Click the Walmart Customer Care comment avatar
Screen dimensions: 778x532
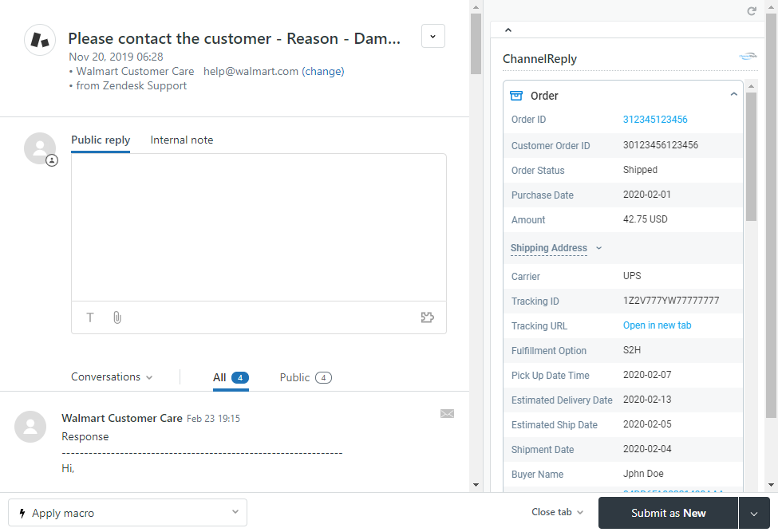(x=30, y=427)
